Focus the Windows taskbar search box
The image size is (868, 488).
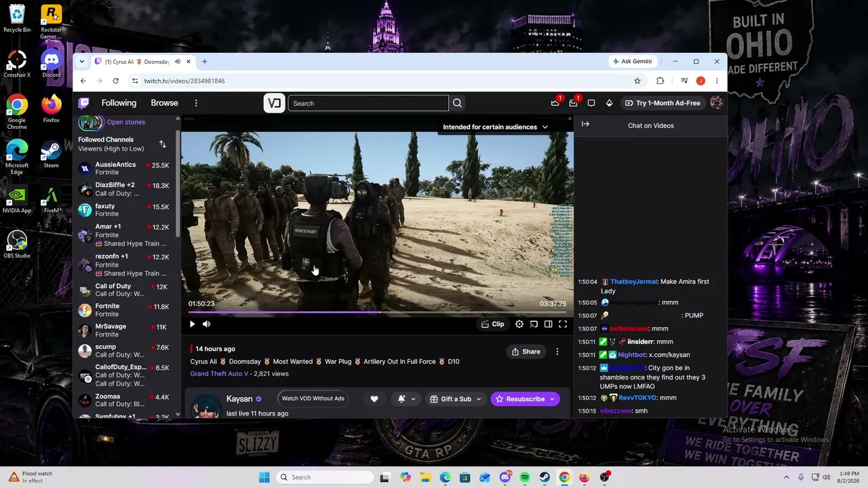[x=325, y=477]
